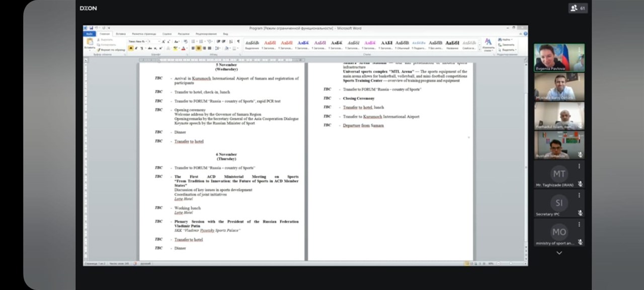The width and height of the screenshot is (644, 290).
Task: Switch to the References ribbon tab
Action: pyautogui.click(x=167, y=34)
